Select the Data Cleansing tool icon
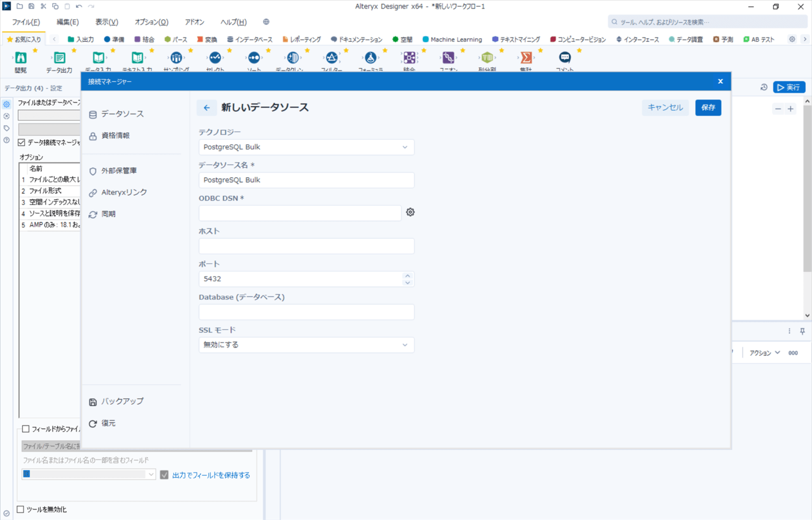 [x=293, y=58]
